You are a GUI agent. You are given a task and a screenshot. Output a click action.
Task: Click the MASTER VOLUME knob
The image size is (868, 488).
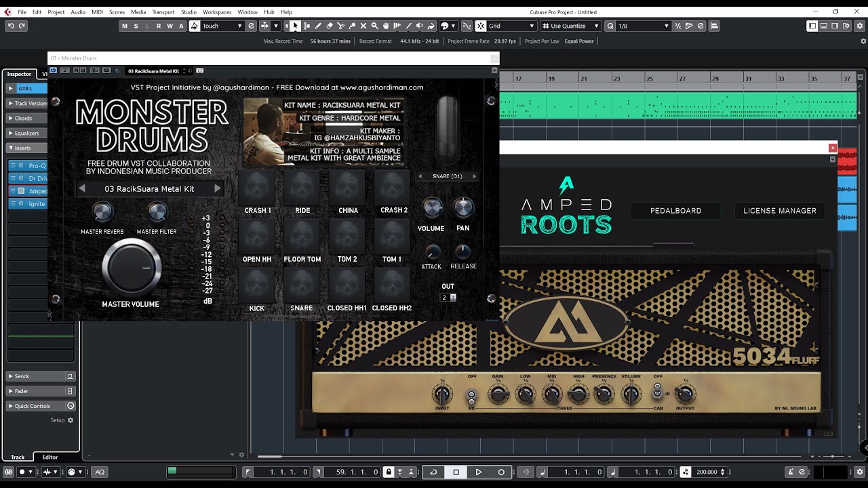click(x=132, y=267)
